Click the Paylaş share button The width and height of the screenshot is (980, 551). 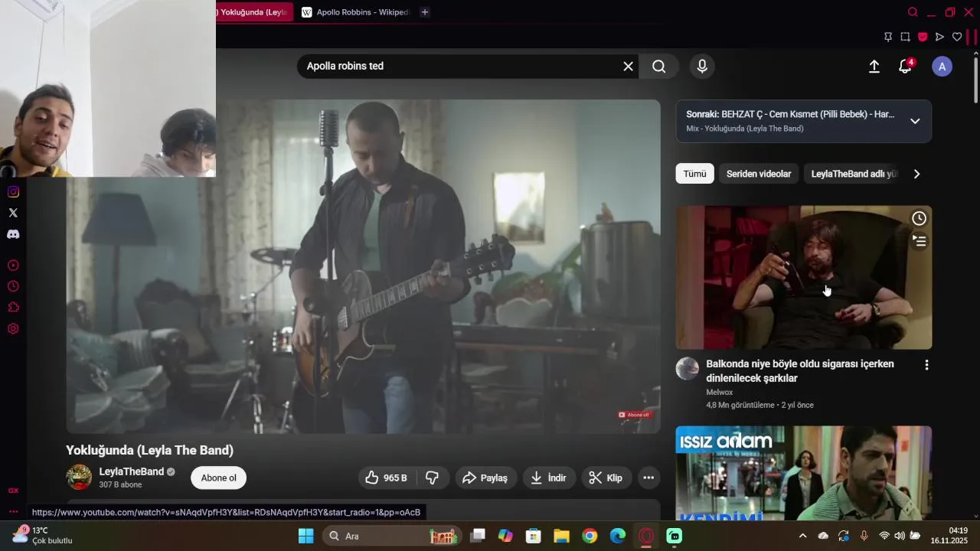(486, 478)
